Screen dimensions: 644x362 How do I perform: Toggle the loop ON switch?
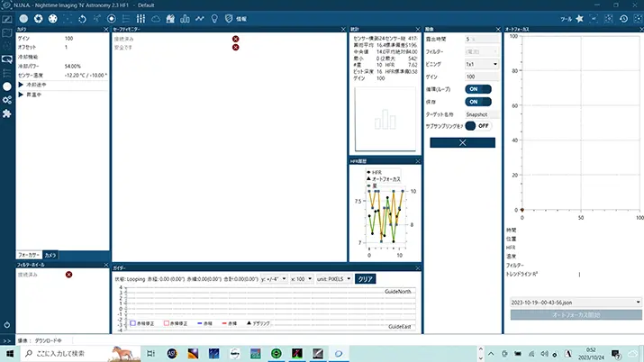pyautogui.click(x=478, y=89)
